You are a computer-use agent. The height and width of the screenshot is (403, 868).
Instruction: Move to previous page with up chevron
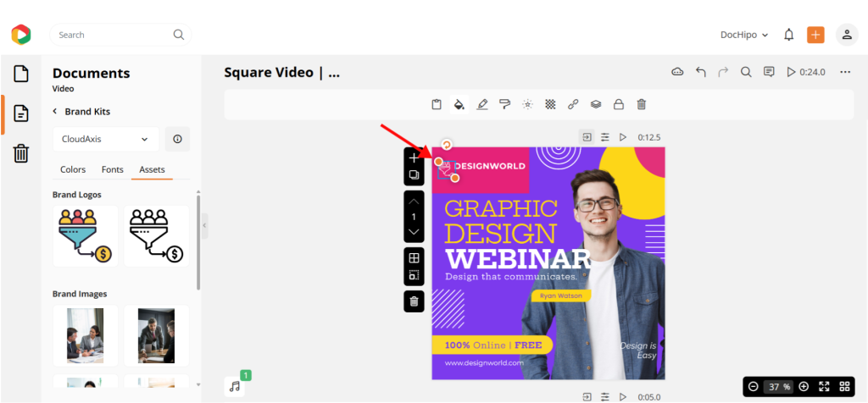(x=414, y=201)
